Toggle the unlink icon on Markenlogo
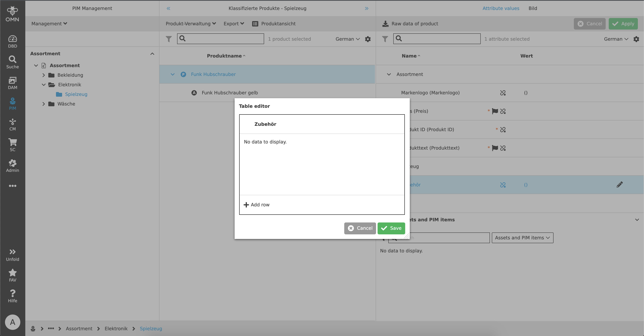The image size is (644, 336). click(x=503, y=93)
